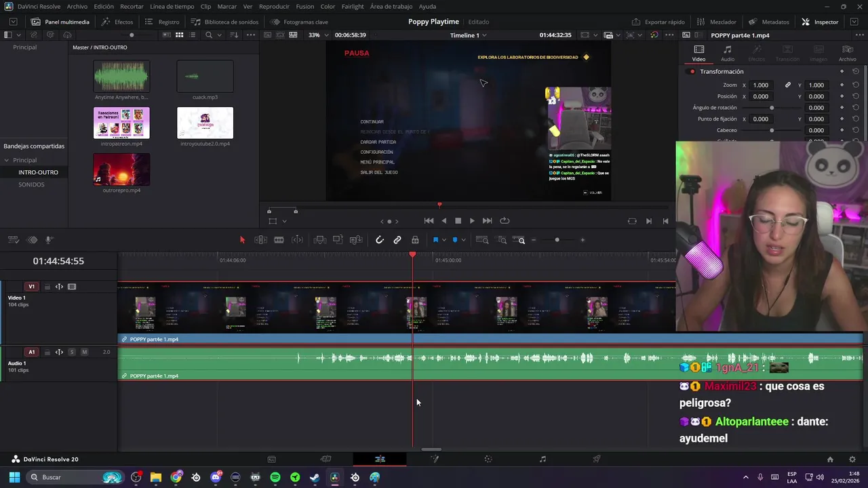Open Timeline View Options icon
The width and height of the screenshot is (868, 488).
(x=13, y=240)
